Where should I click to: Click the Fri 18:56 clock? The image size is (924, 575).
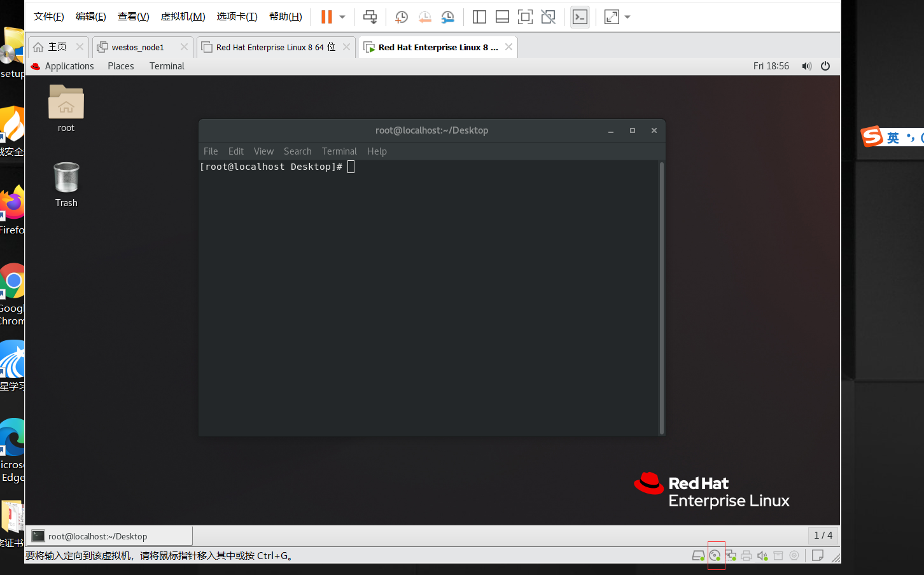[x=771, y=66]
